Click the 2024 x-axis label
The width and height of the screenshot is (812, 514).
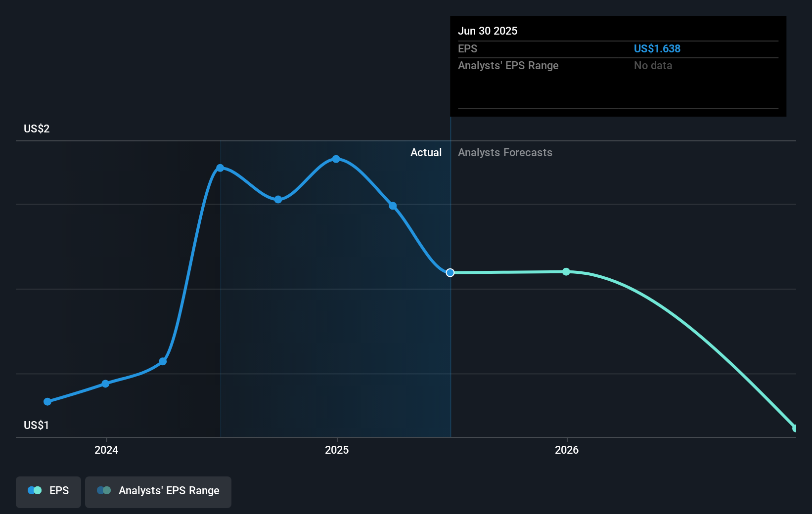tap(106, 450)
